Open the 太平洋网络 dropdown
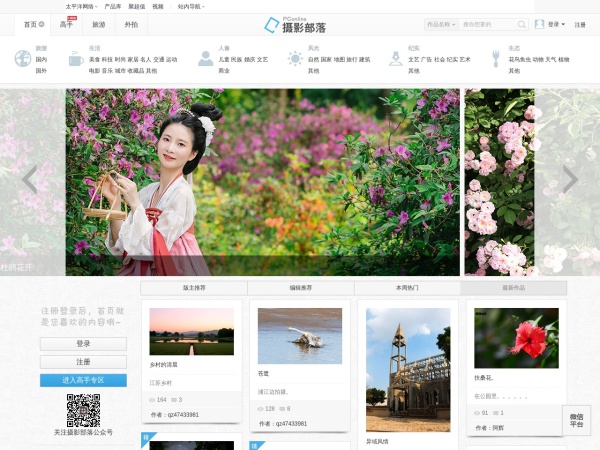Screen dimensions: 600x450 point(82,7)
